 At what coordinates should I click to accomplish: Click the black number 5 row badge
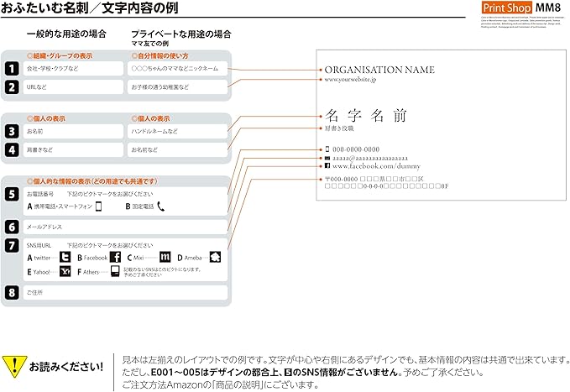coord(11,194)
